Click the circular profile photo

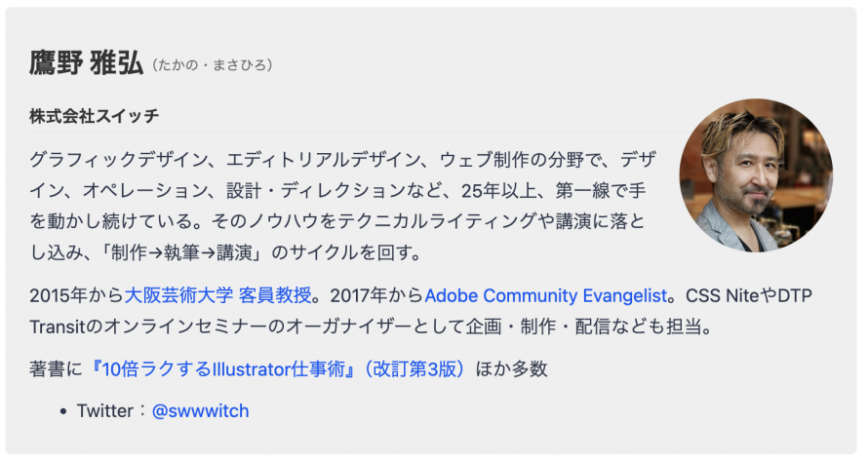click(756, 175)
